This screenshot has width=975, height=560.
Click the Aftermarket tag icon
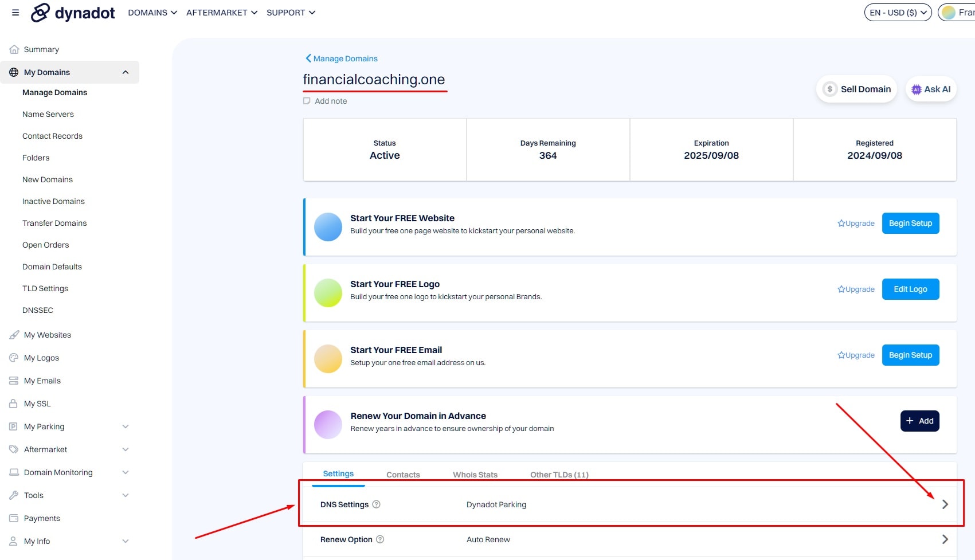click(x=14, y=449)
